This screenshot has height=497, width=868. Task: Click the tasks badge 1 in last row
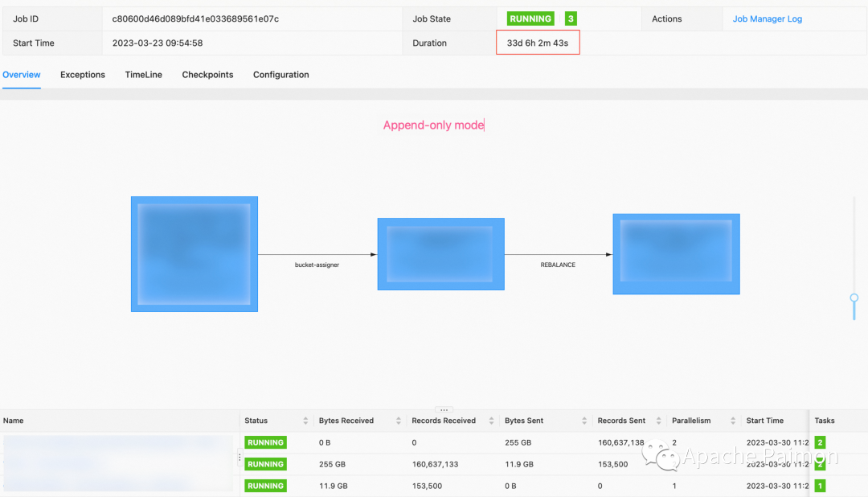coord(820,486)
